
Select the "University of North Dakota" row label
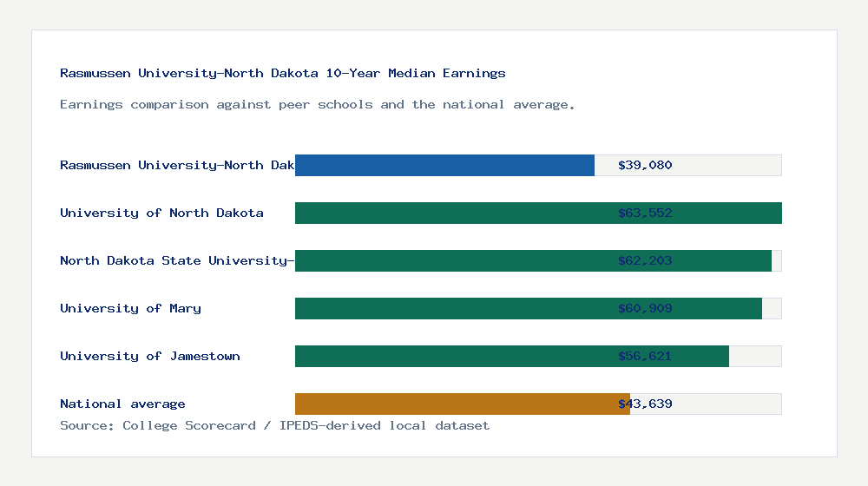coord(161,213)
